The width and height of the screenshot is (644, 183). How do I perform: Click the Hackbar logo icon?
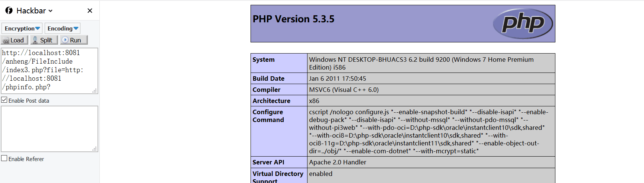(x=9, y=10)
